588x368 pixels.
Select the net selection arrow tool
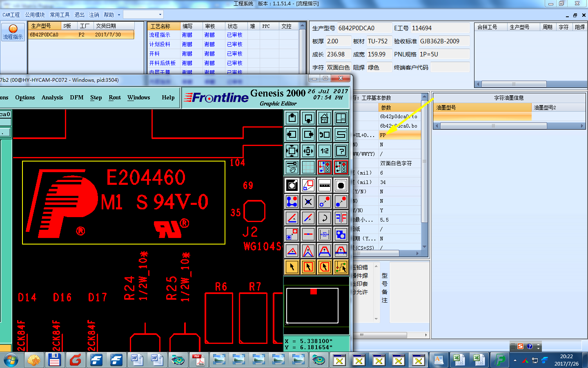(341, 267)
